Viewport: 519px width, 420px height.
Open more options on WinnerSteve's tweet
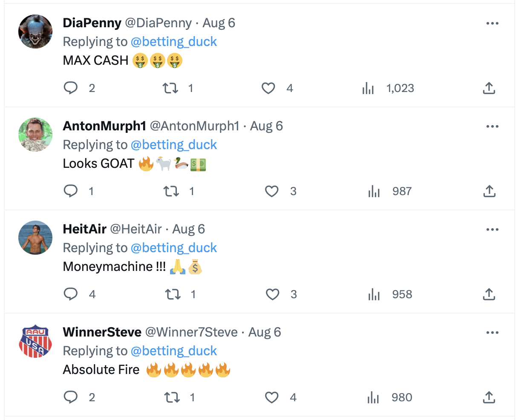click(x=492, y=332)
